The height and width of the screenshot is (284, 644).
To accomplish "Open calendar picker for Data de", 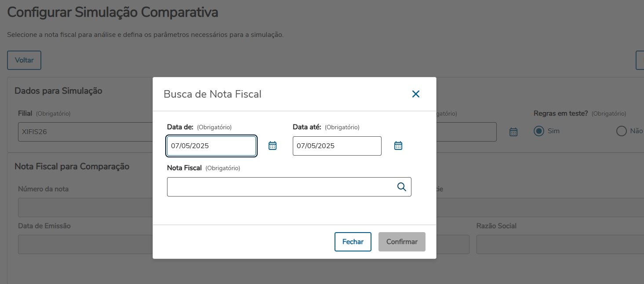I will (x=273, y=146).
